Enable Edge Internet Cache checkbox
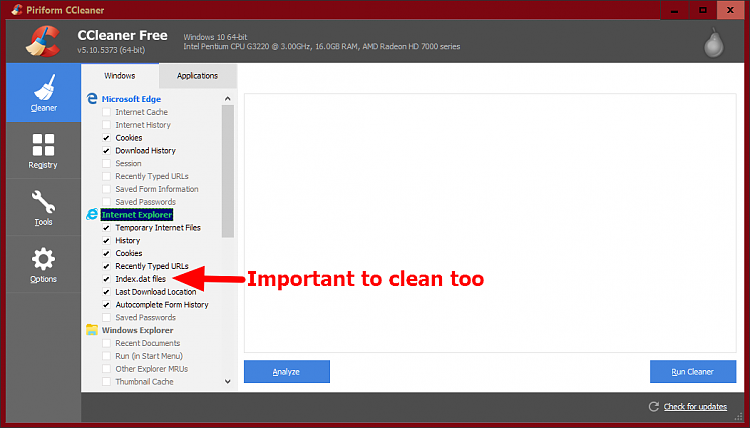The width and height of the screenshot is (750, 428). 106,112
